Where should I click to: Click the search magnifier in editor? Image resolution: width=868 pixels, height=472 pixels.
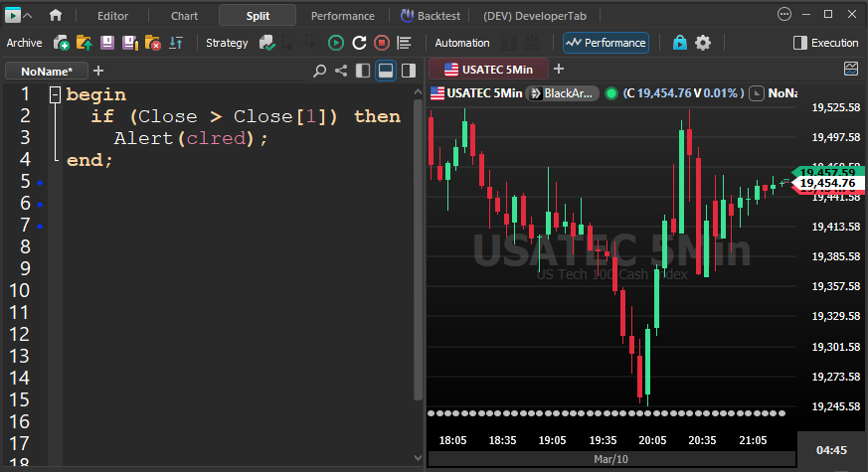(x=319, y=71)
